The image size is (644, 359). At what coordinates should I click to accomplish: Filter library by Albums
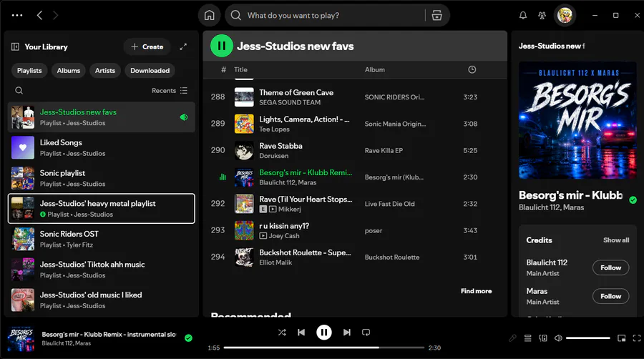69,71
